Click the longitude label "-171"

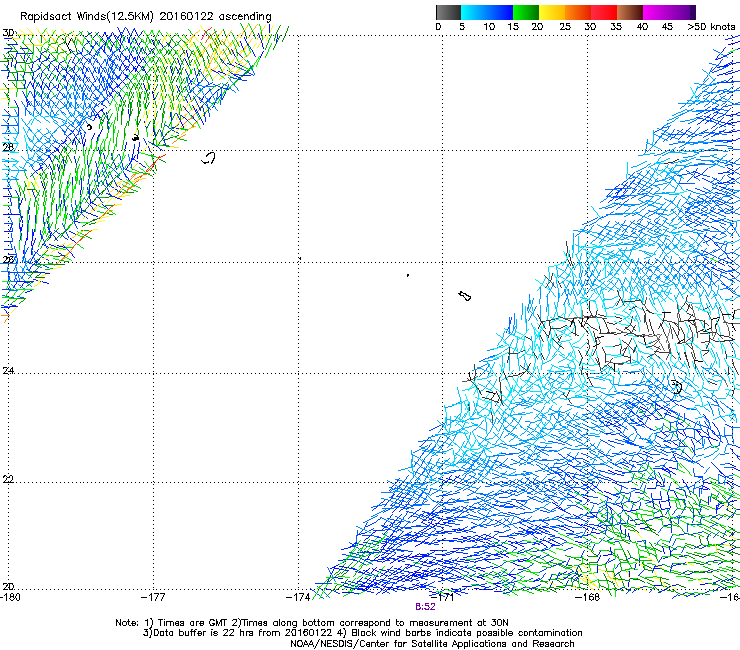tap(443, 597)
